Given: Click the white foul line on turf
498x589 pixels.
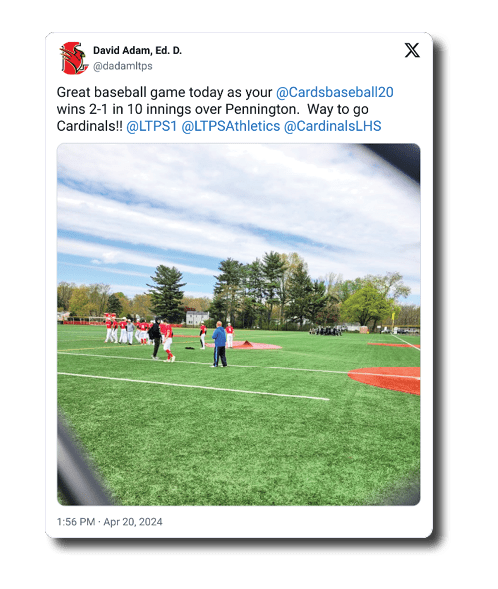Looking at the screenshot, I should pyautogui.click(x=193, y=387).
